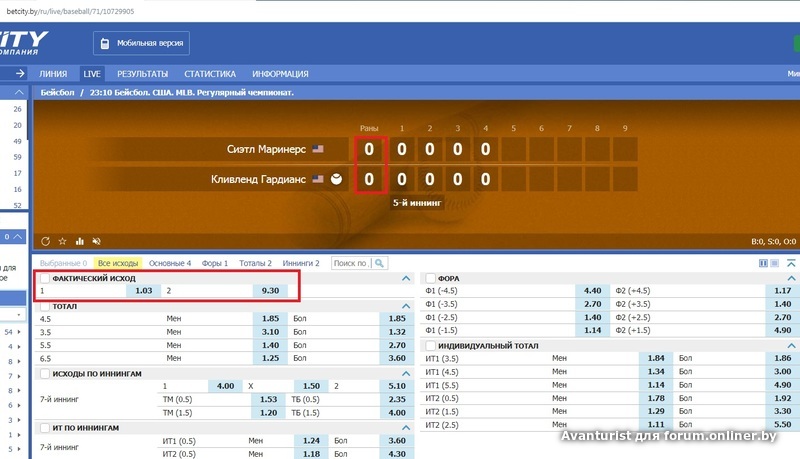Open match statistics via the bar chart icon
Viewport: 800px width, 459px height.
(80, 241)
